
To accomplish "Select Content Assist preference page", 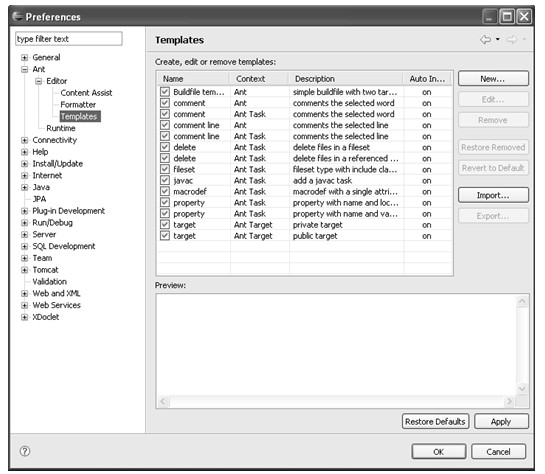I will 86,93.
